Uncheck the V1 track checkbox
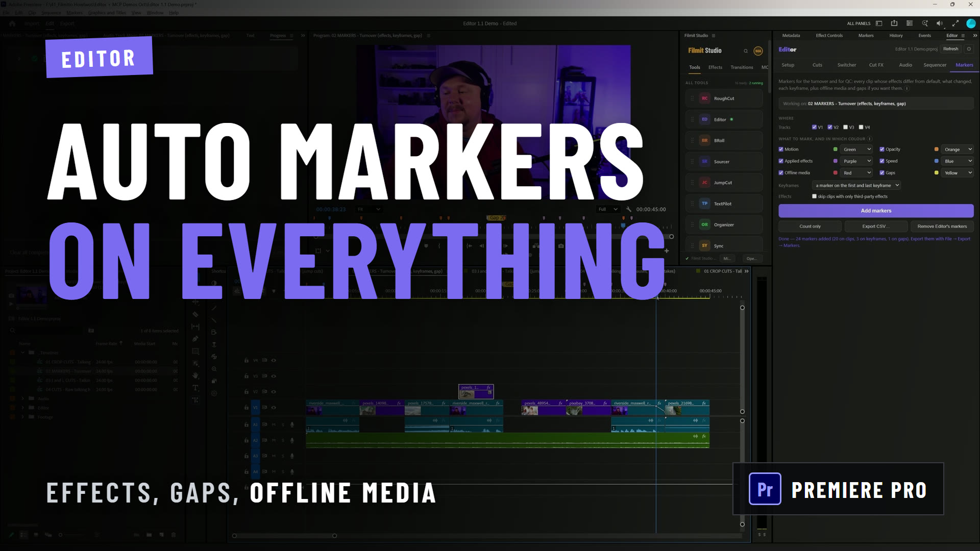Screen dimensions: 980x551 814,127
